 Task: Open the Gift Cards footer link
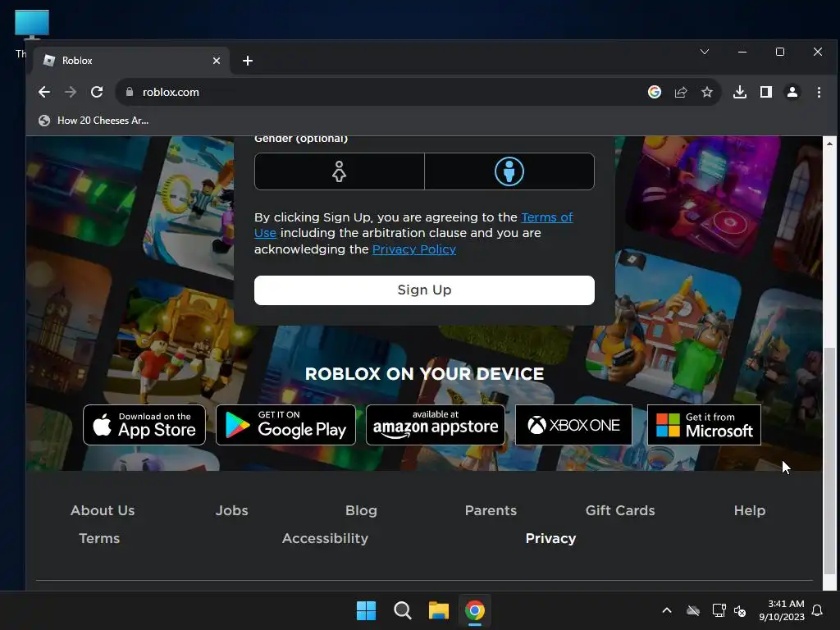point(620,510)
